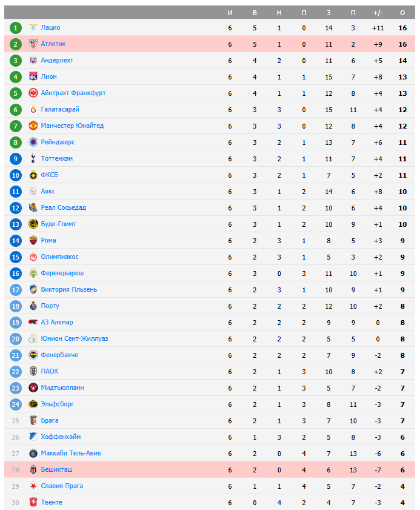The image size is (420, 510).
Task: Click the Athletic Bilbao crest icon
Action: 33,44
